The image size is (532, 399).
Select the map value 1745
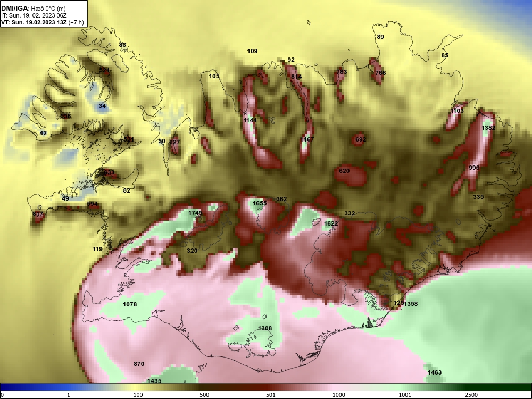coord(195,213)
